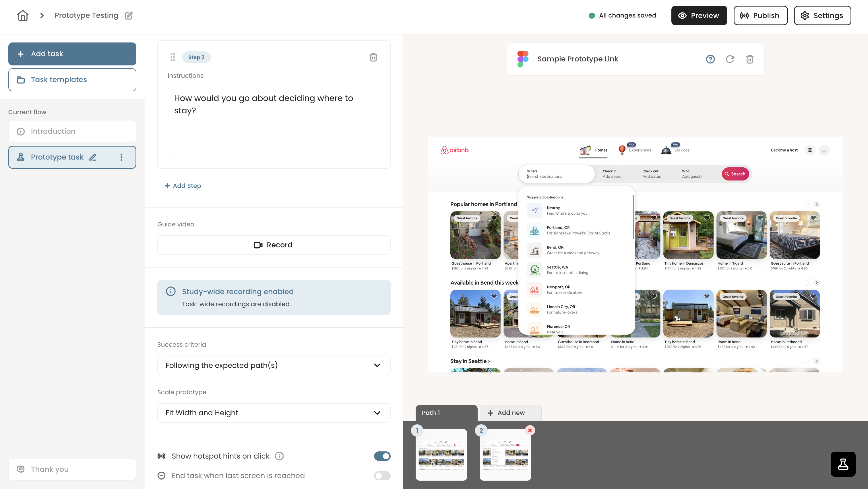Open the Scale prototype dropdown
The width and height of the screenshot is (868, 489).
point(274,413)
